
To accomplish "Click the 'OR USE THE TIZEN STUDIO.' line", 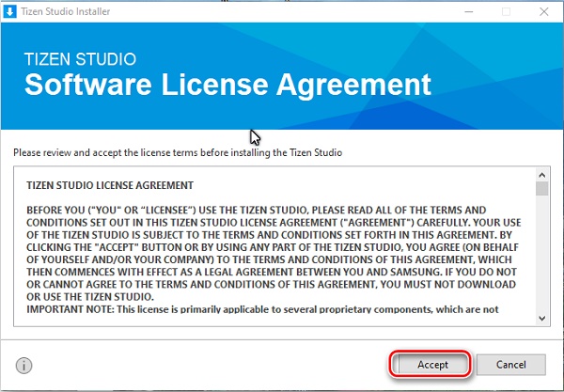I will pos(90,297).
